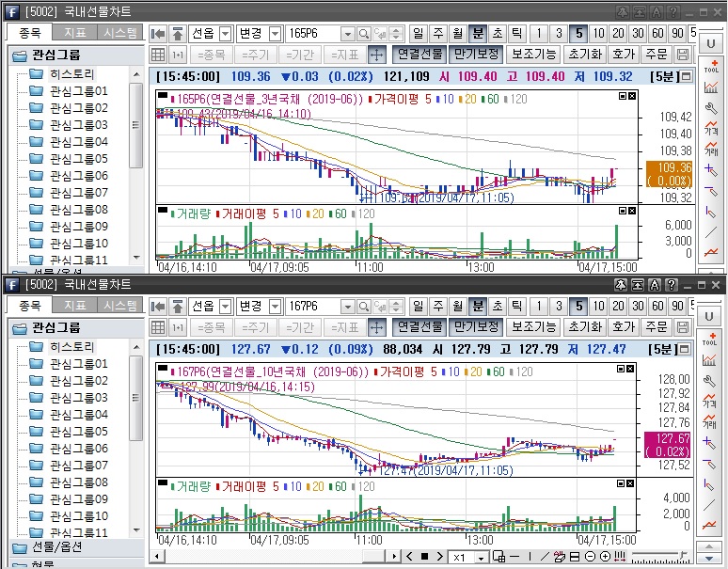The image size is (728, 569).
Task: Click the 초기화 button in top chart toolbar
Action: [584, 55]
